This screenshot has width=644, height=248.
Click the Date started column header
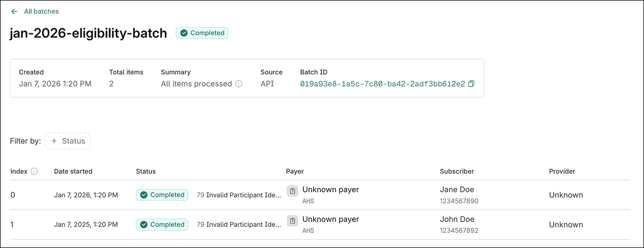click(x=73, y=171)
